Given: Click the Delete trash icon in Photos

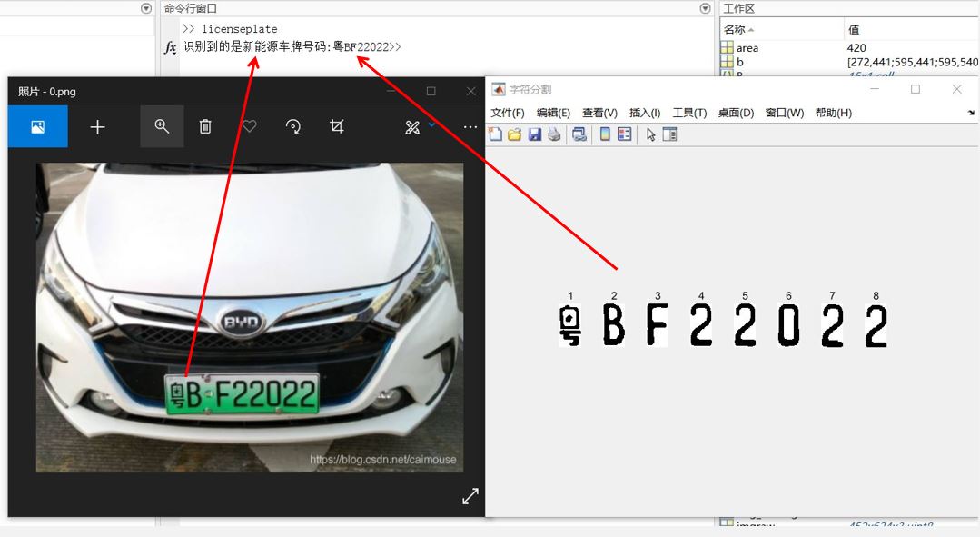Looking at the screenshot, I should (205, 127).
